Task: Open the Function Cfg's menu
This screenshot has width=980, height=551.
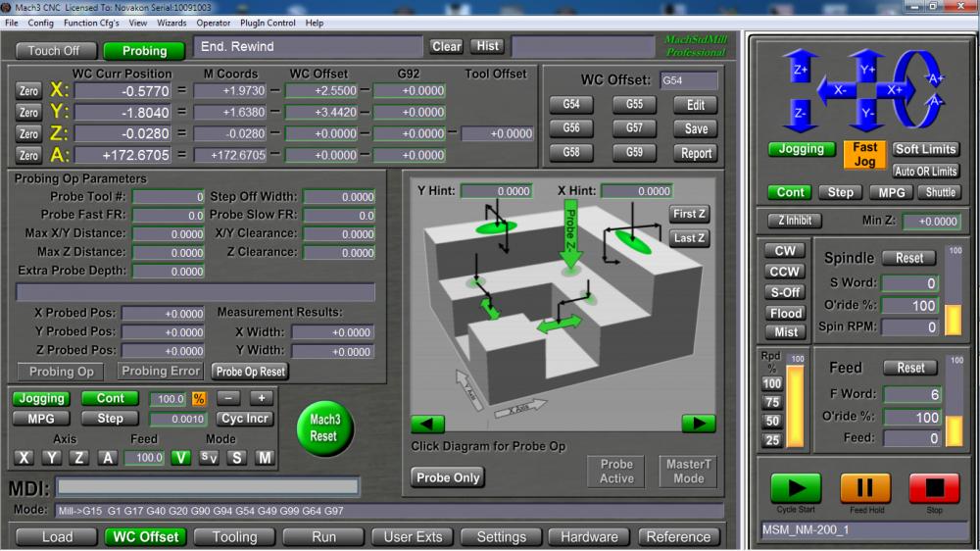Action: 91,23
